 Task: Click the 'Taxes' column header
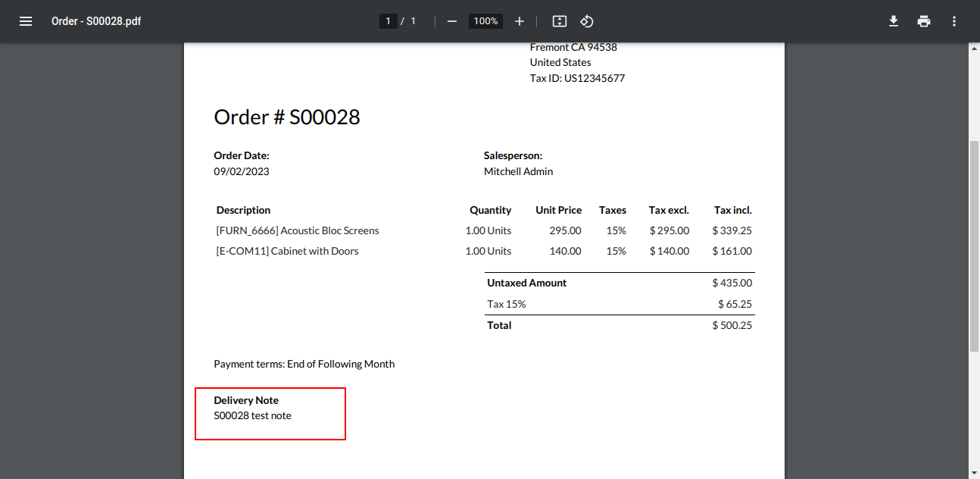click(x=613, y=210)
